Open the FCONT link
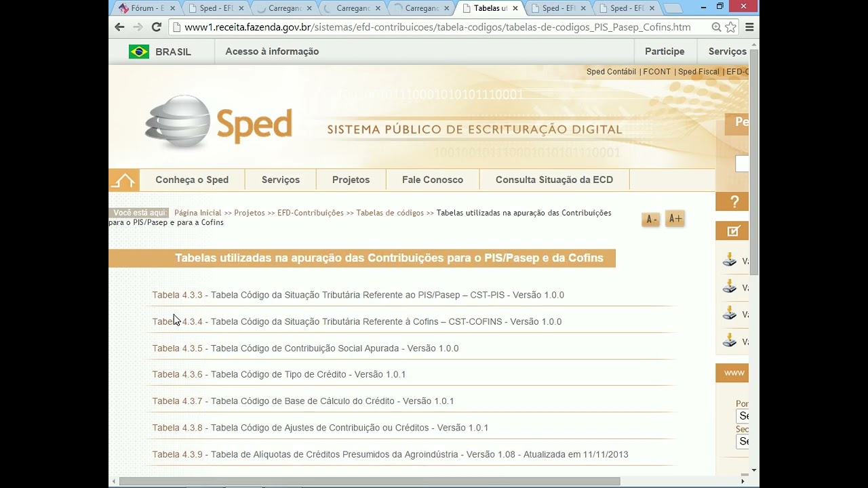868x488 pixels. (x=657, y=72)
